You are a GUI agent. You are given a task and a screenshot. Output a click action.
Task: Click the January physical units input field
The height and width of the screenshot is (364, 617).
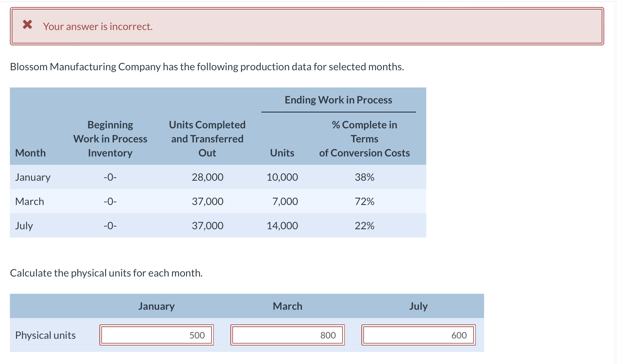tap(156, 335)
